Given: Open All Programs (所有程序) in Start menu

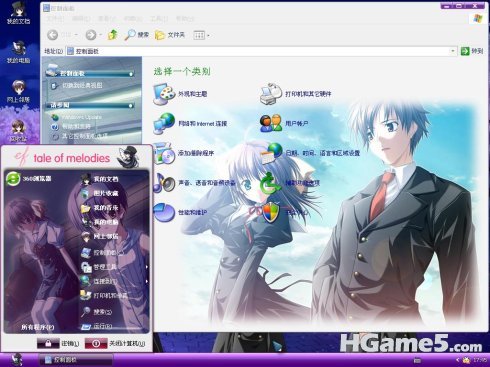Looking at the screenshot, I should coord(38,327).
